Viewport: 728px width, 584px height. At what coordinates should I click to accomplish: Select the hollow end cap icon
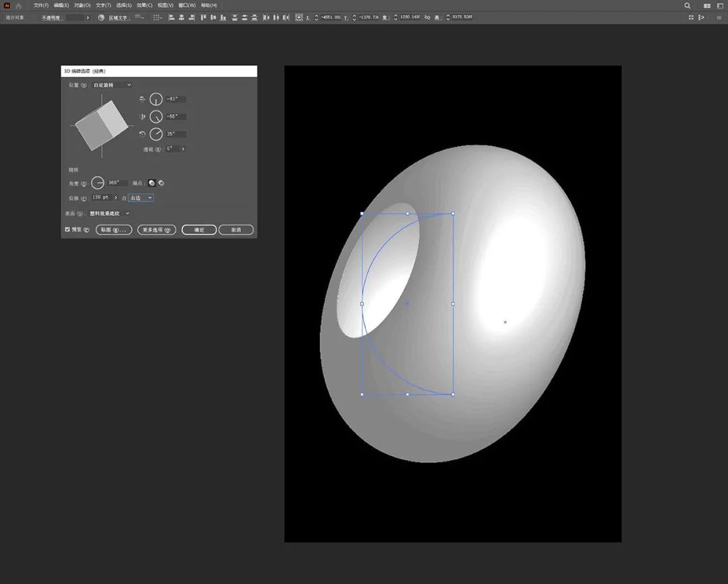(x=161, y=183)
